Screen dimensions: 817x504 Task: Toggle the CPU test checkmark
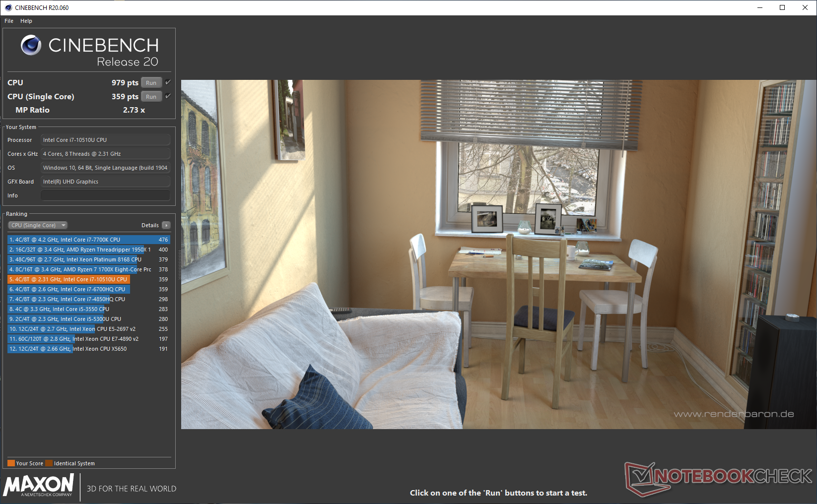[x=168, y=82]
